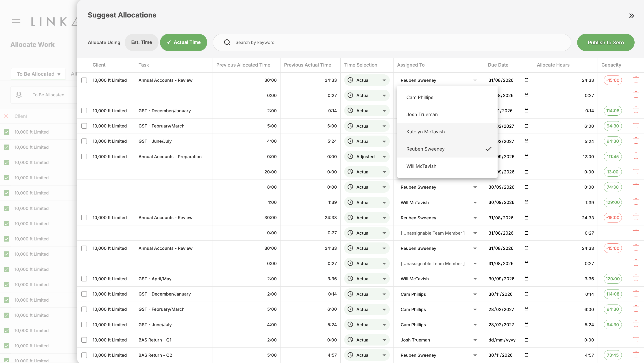The height and width of the screenshot is (363, 644).
Task: Open calendar for GST - April/May due date
Action: [x=526, y=279]
